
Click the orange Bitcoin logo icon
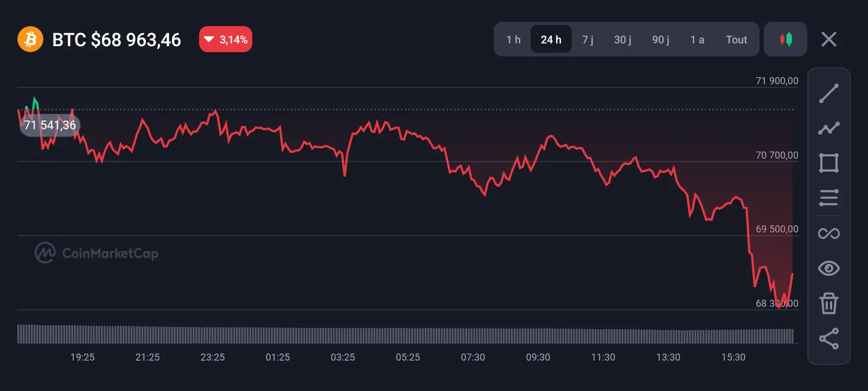pyautogui.click(x=30, y=39)
